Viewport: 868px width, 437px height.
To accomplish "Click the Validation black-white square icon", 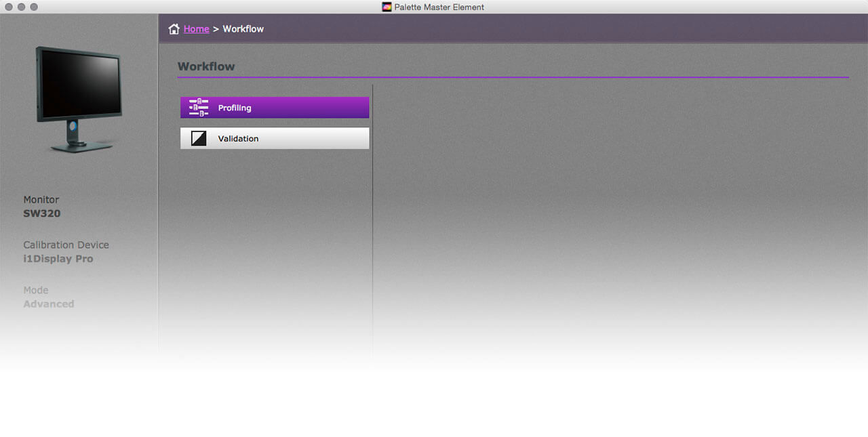I will tap(199, 138).
